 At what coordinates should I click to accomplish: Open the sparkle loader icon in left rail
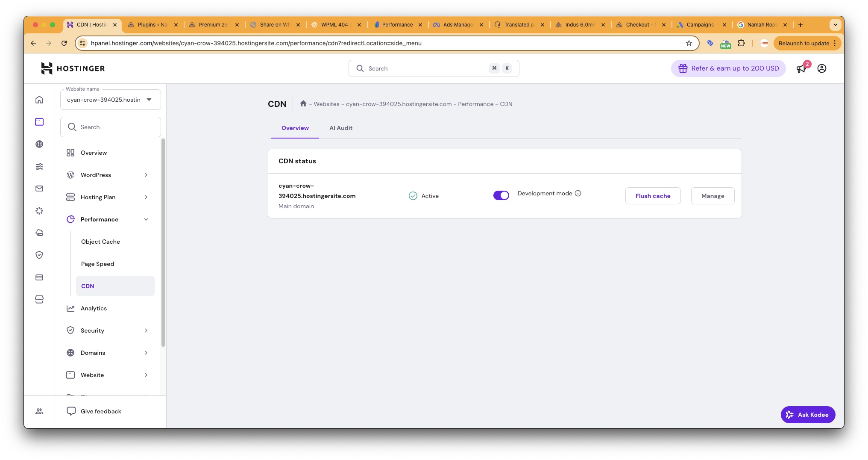39,211
